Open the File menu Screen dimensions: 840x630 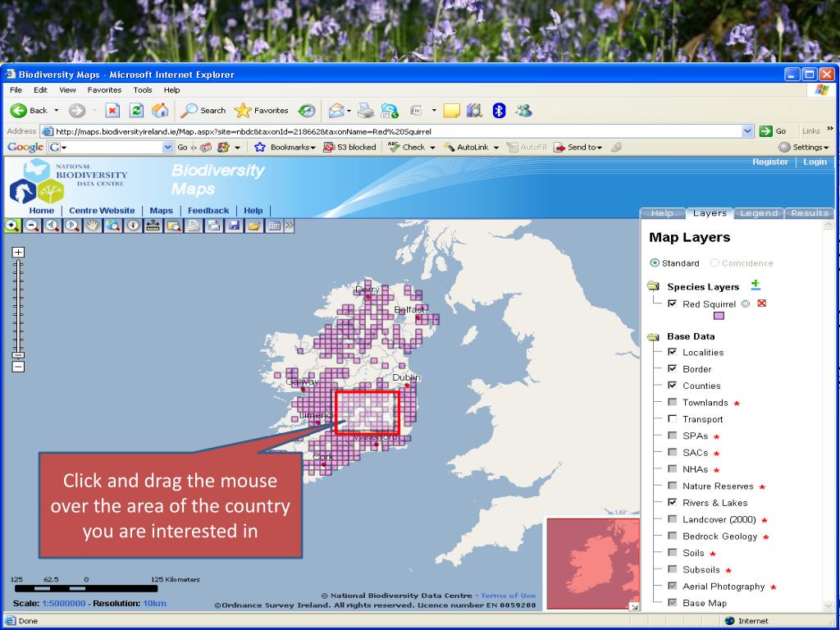[x=16, y=90]
